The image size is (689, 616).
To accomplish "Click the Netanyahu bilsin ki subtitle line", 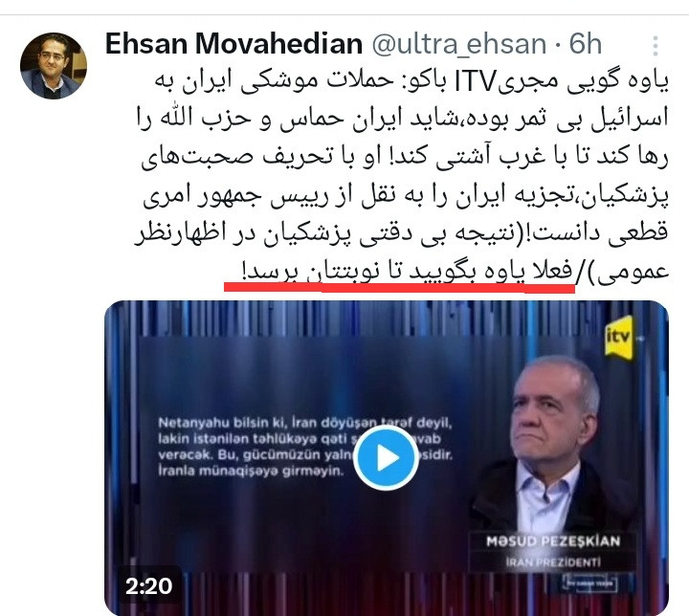I will pos(305,423).
